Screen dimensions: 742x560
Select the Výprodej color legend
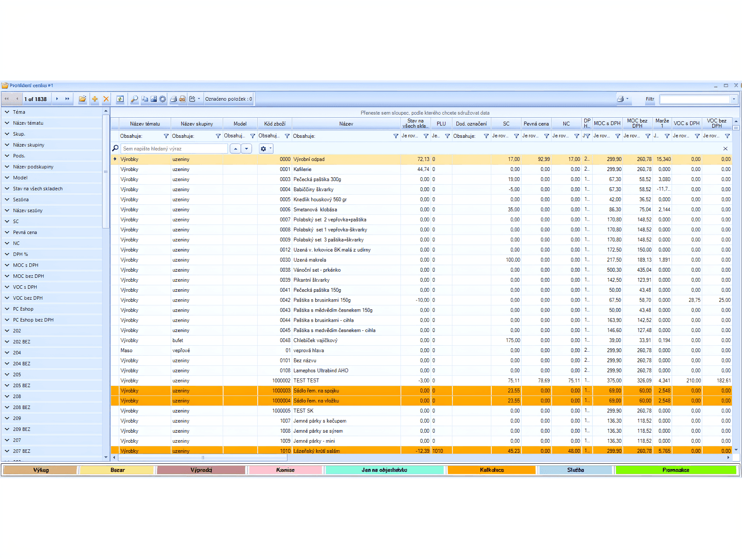click(201, 470)
